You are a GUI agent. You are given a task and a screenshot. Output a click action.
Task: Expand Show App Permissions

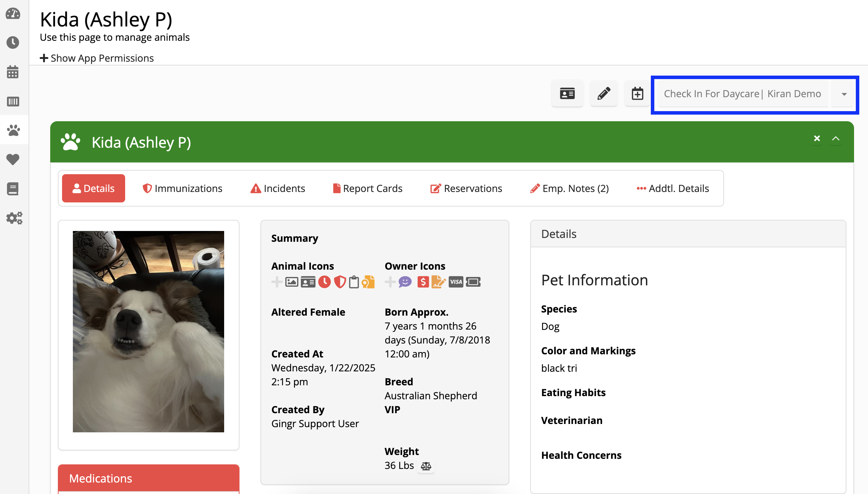[97, 58]
